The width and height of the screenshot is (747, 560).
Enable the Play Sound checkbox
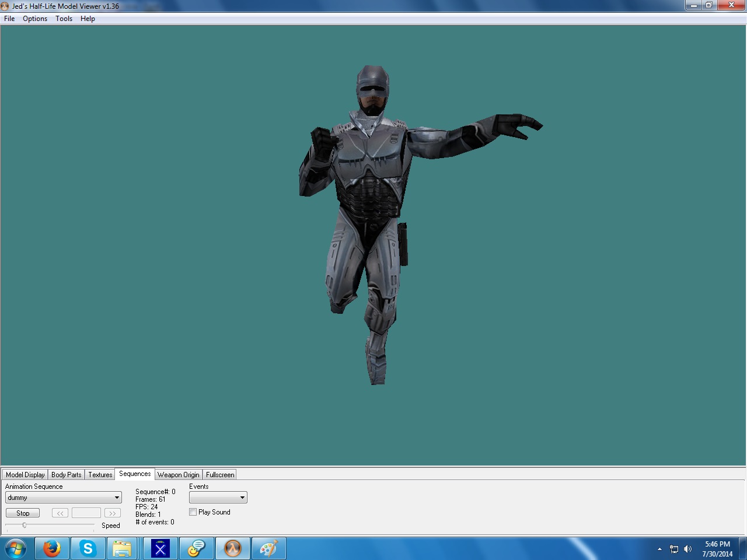(193, 512)
